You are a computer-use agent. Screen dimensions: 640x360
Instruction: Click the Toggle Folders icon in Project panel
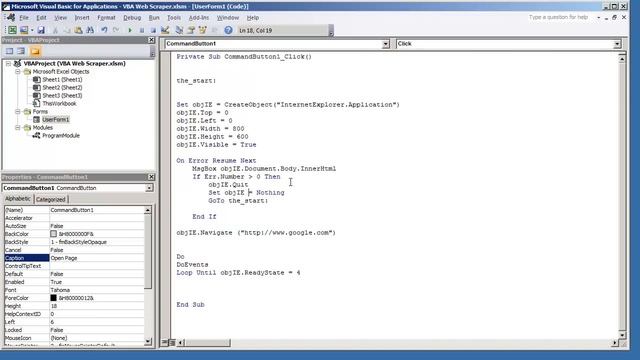(36, 51)
